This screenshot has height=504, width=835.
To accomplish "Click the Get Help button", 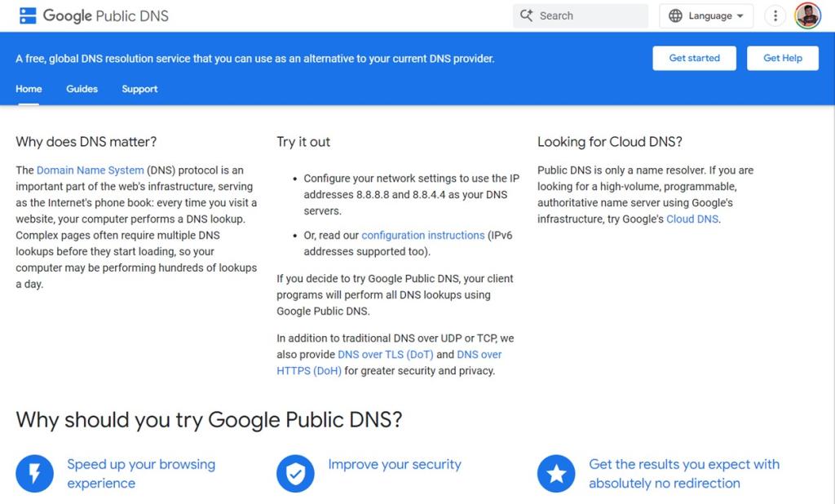I will pyautogui.click(x=782, y=58).
